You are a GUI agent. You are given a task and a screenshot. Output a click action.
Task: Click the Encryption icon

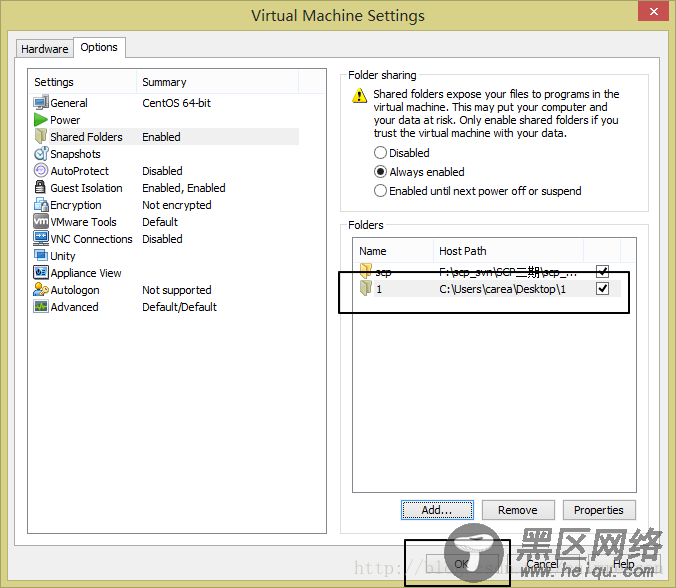point(41,204)
